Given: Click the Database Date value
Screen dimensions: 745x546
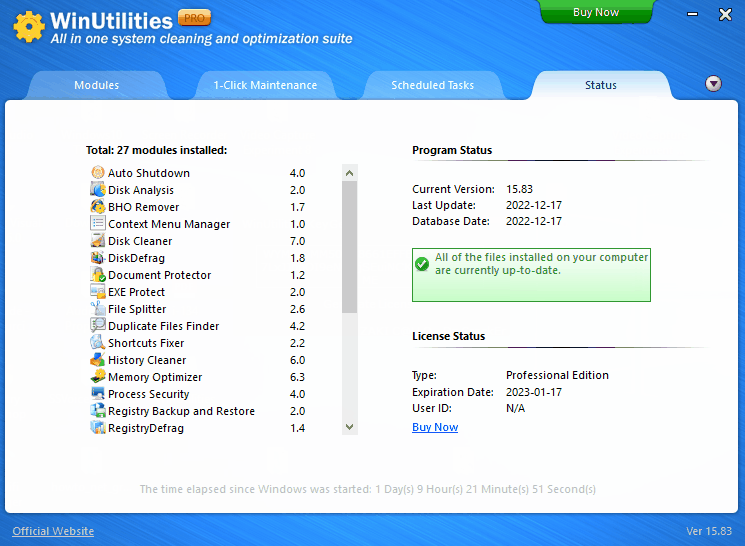Looking at the screenshot, I should click(x=534, y=221).
